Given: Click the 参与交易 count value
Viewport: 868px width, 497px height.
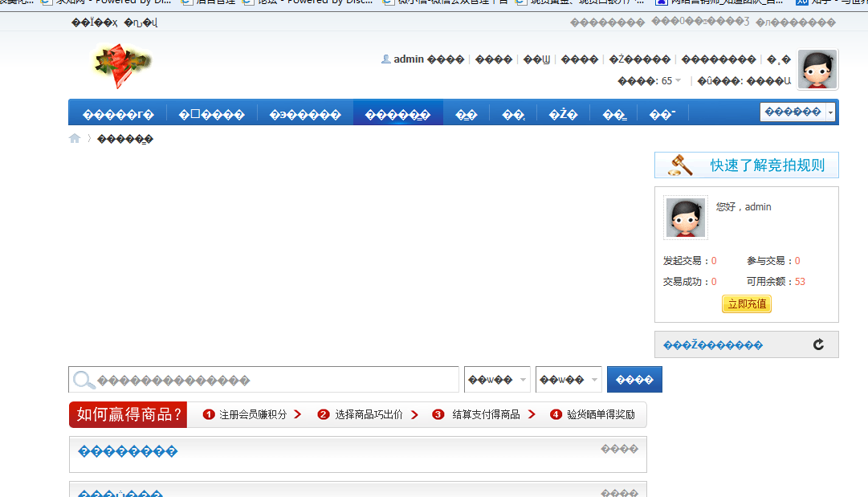Looking at the screenshot, I should point(797,261).
